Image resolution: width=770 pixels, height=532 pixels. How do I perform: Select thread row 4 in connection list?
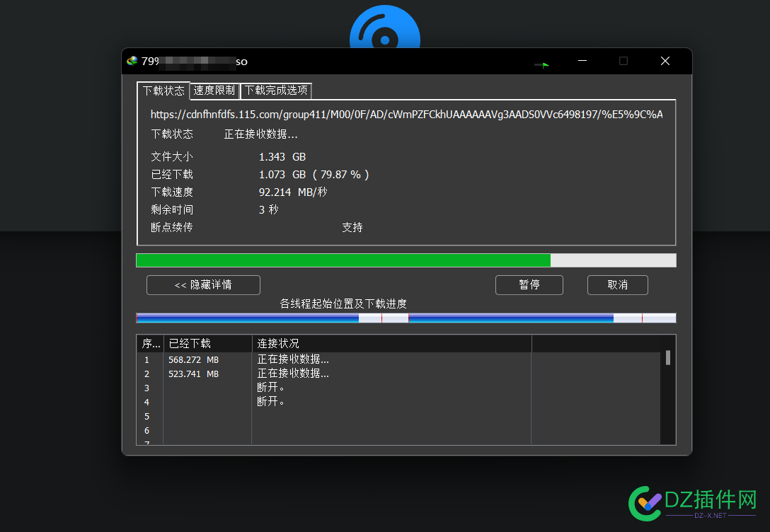point(398,402)
